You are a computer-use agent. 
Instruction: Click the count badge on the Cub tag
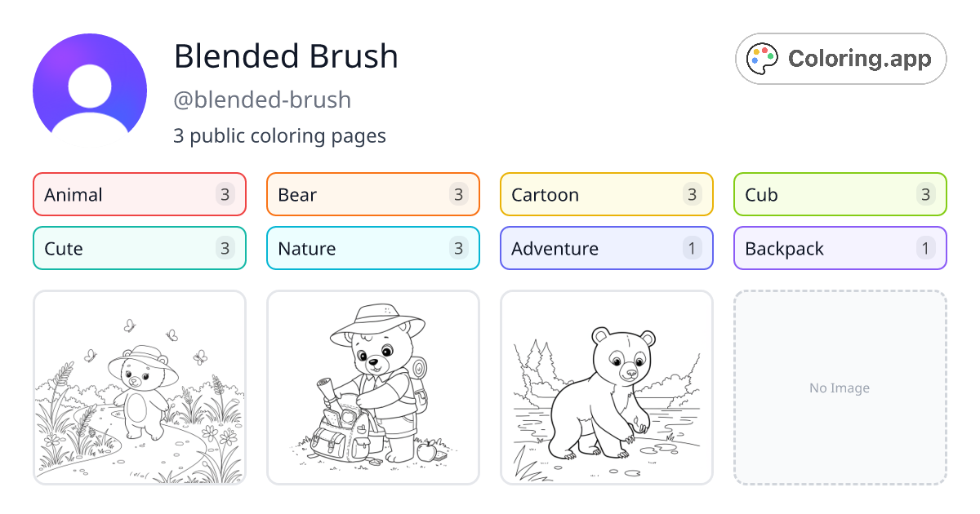tap(926, 194)
